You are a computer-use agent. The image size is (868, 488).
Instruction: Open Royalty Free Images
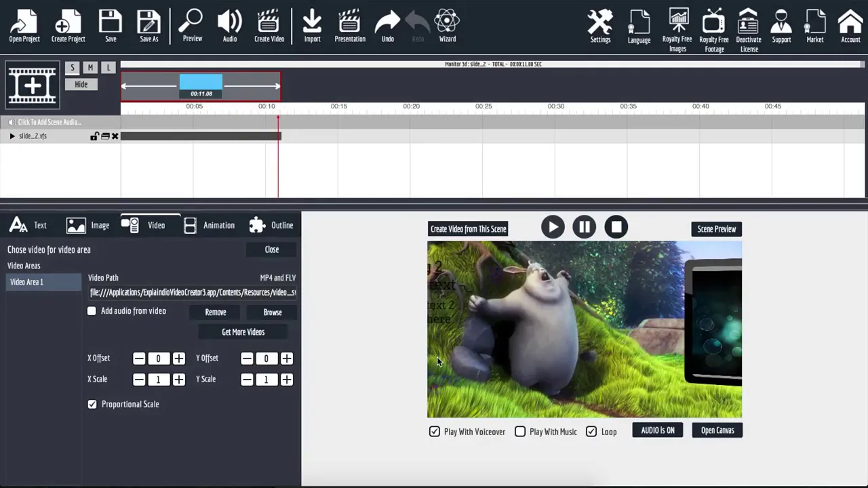pos(677,30)
